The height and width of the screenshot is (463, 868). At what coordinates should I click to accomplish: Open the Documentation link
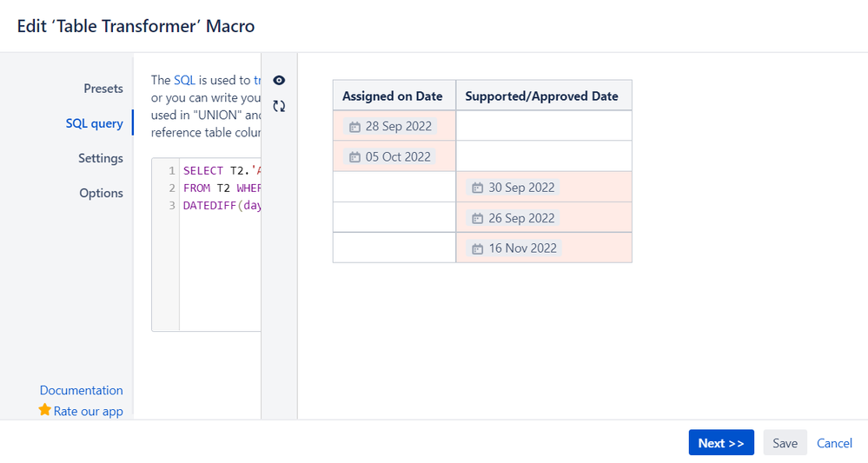tap(82, 390)
